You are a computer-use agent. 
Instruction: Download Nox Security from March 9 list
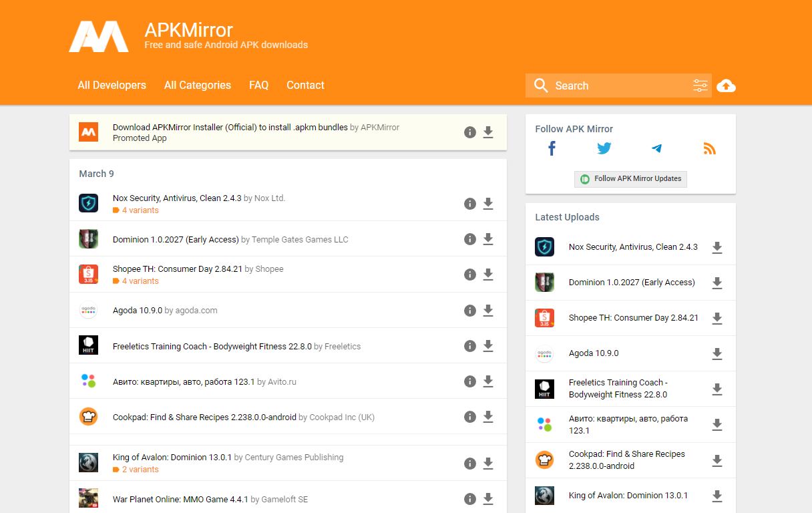(488, 204)
